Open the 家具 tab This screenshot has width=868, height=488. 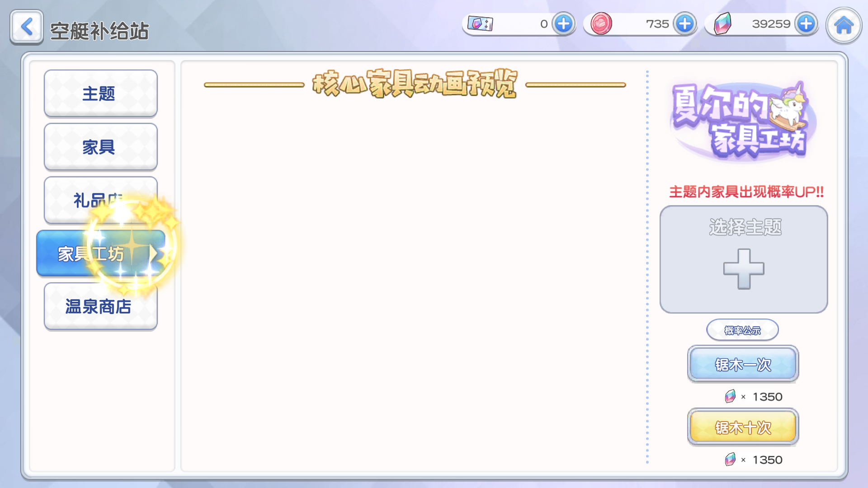tap(101, 147)
